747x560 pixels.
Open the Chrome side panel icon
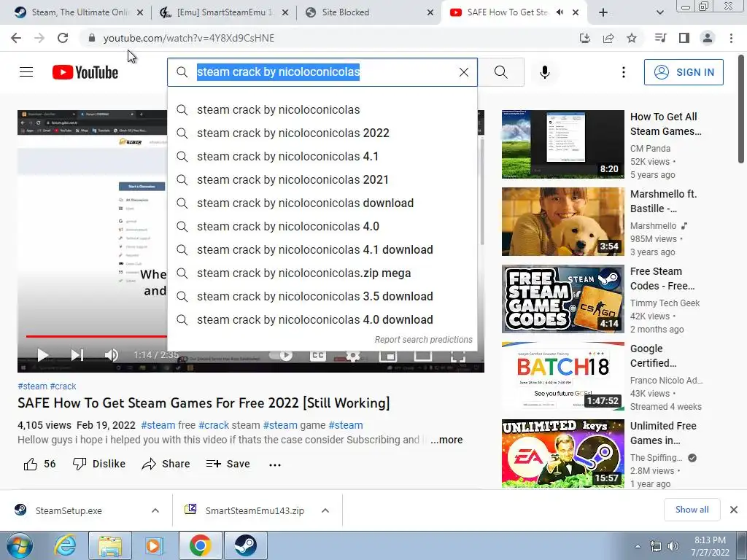(x=684, y=38)
